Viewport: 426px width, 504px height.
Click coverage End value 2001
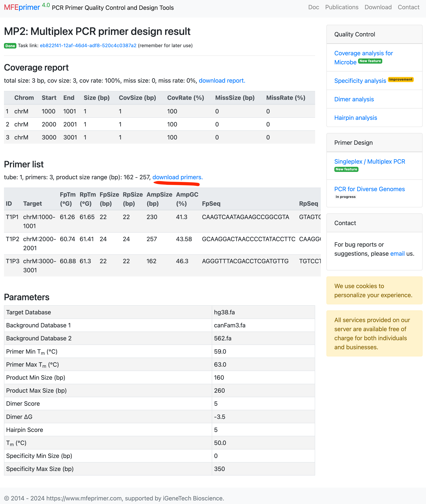(x=70, y=124)
